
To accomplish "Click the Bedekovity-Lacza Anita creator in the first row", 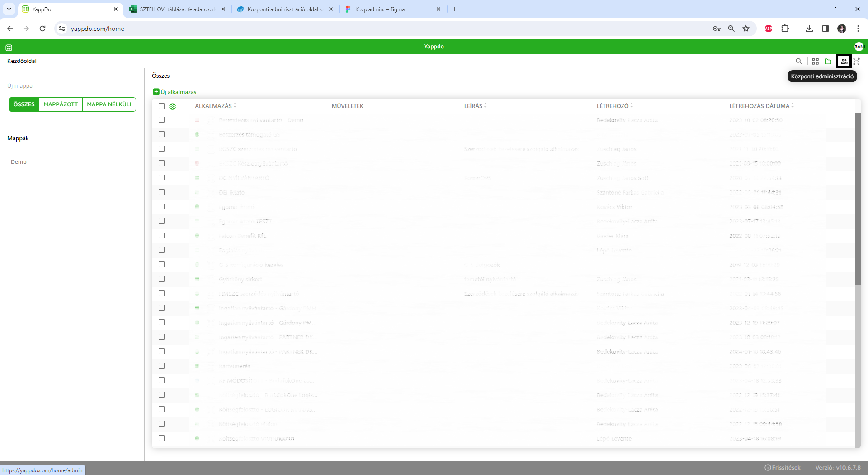I will [x=627, y=120].
